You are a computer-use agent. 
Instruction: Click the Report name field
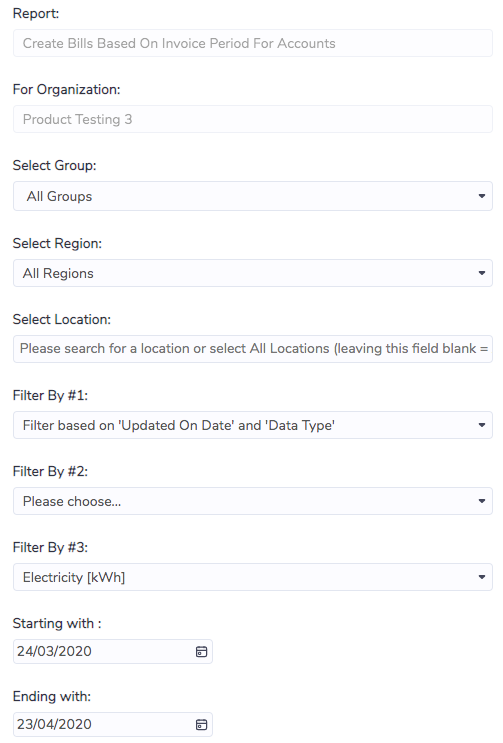click(x=253, y=43)
